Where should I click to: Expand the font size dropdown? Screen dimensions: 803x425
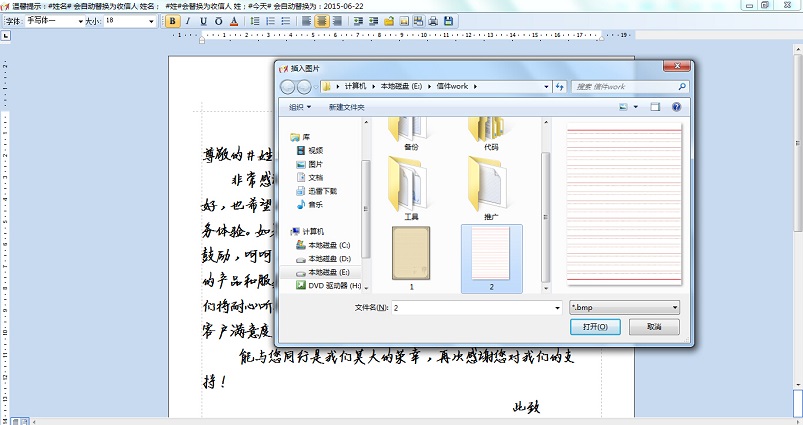(x=150, y=20)
